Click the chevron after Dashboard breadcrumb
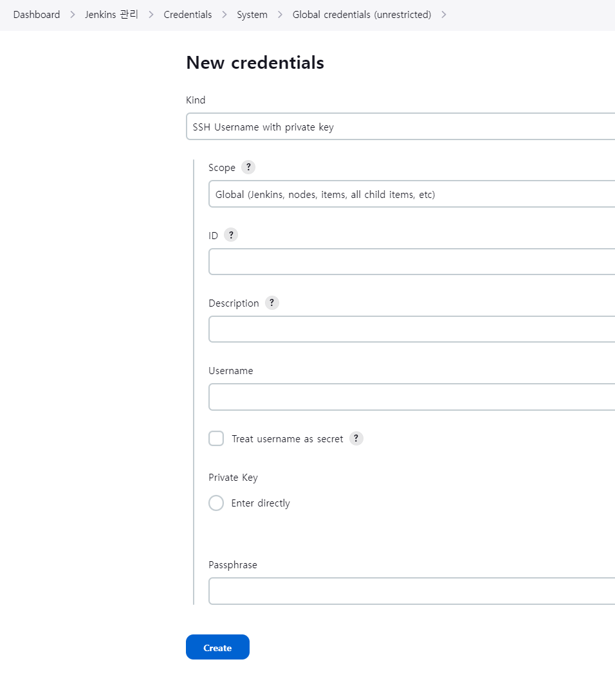This screenshot has width=615, height=700. 73,15
